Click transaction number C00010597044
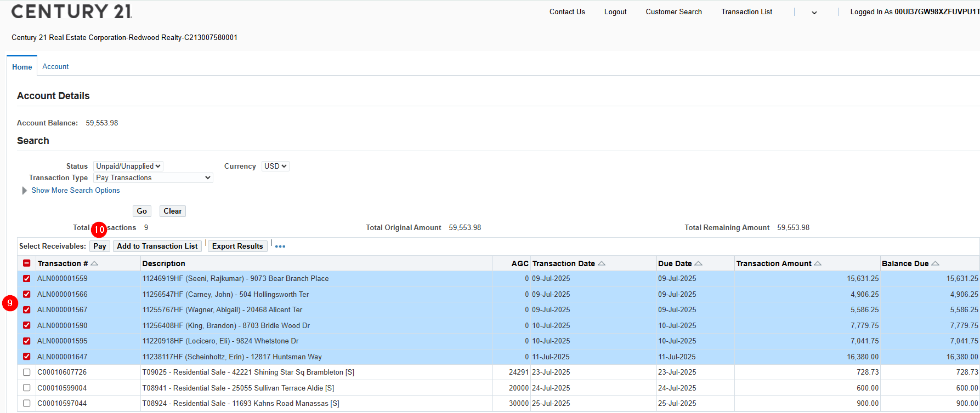This screenshot has width=980, height=413. click(62, 403)
